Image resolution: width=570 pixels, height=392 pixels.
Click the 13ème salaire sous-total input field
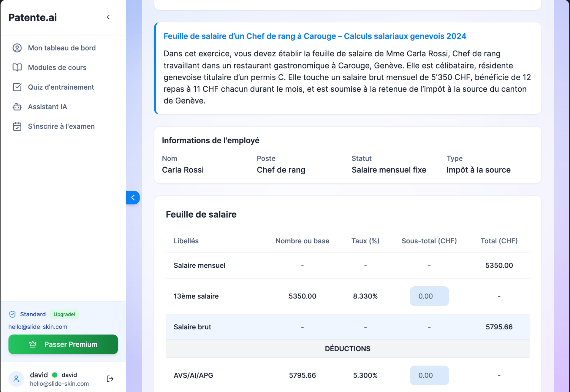click(429, 296)
